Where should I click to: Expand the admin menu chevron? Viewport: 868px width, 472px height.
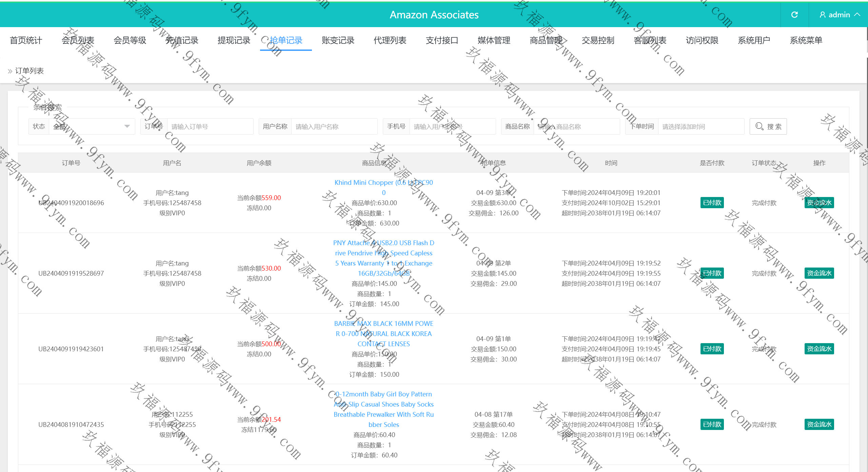pos(857,15)
